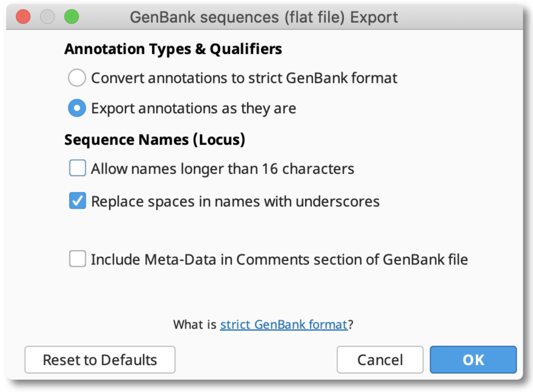This screenshot has width=533, height=392.
Task: Click the Annotation Types & Qualifiers heading
Action: (x=173, y=49)
